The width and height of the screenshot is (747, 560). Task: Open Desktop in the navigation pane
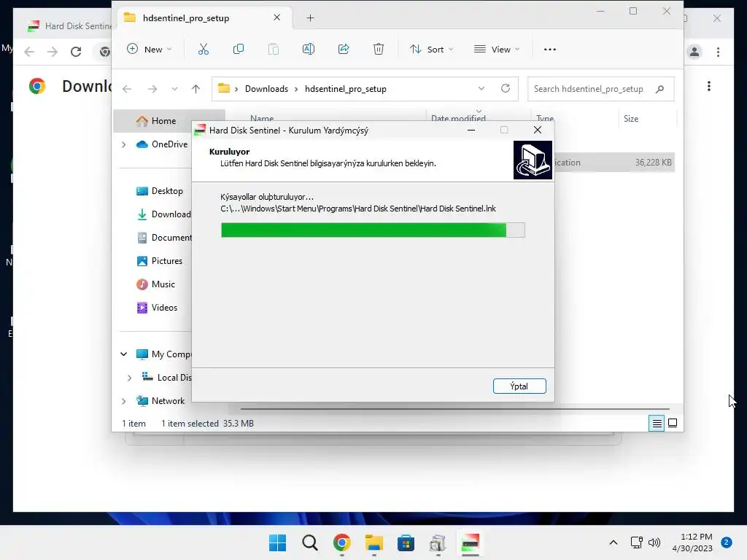point(160,191)
